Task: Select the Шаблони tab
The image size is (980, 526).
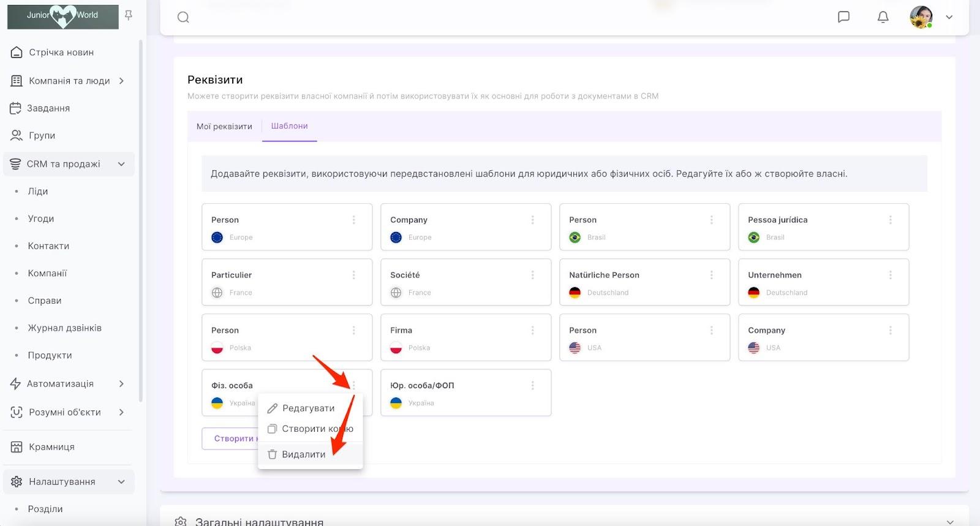Action: point(290,126)
